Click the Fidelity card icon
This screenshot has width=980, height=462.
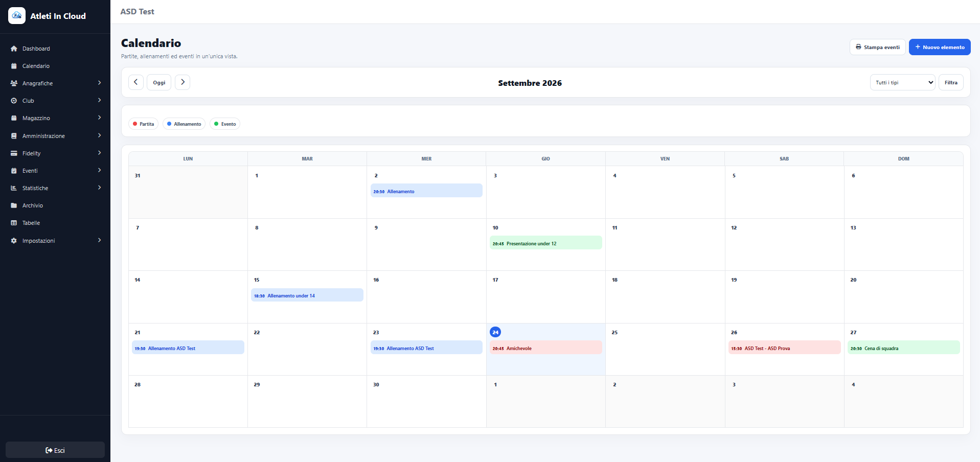14,153
